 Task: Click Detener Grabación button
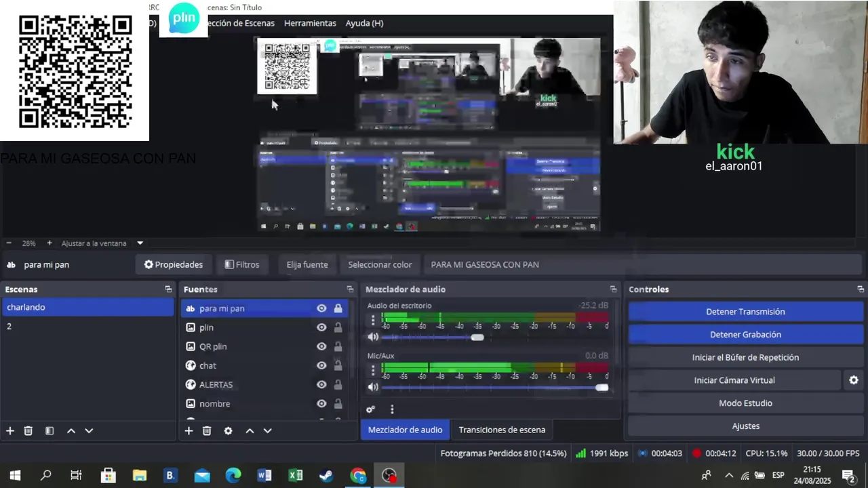(x=745, y=334)
